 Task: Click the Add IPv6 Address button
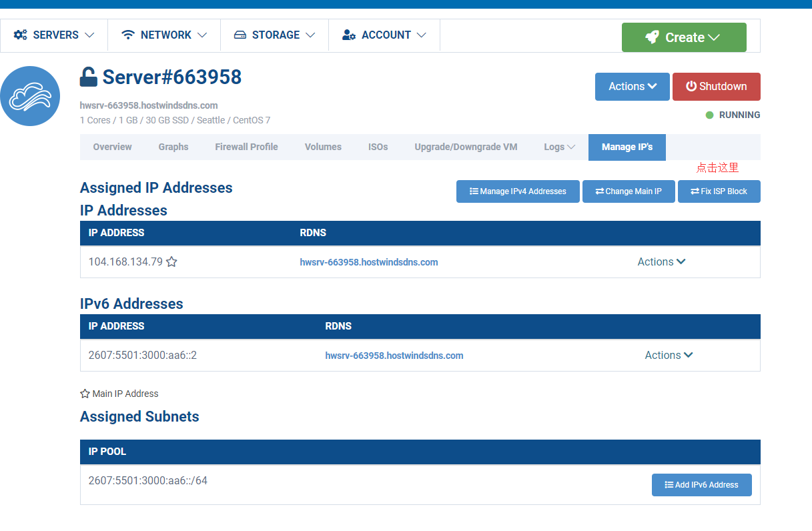tap(701, 485)
